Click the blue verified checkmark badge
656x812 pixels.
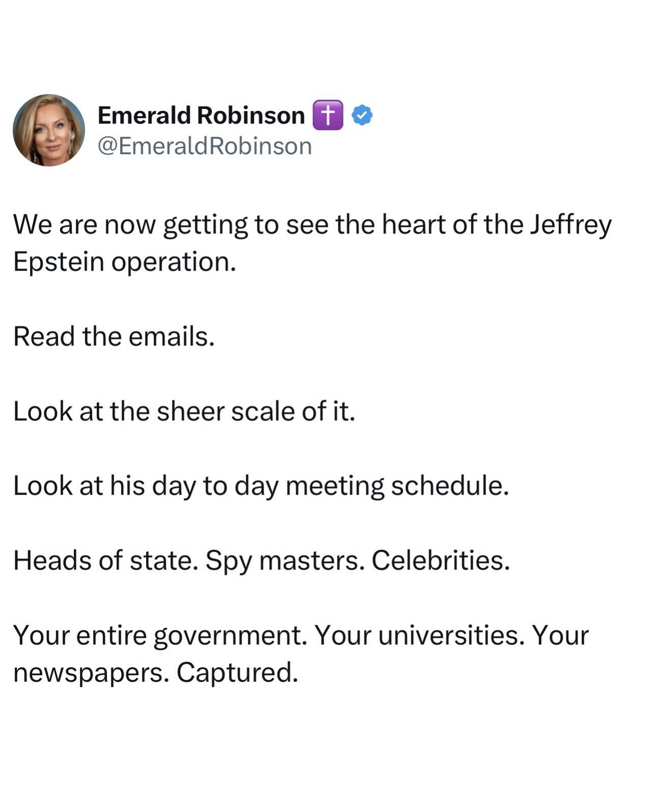coord(362,115)
